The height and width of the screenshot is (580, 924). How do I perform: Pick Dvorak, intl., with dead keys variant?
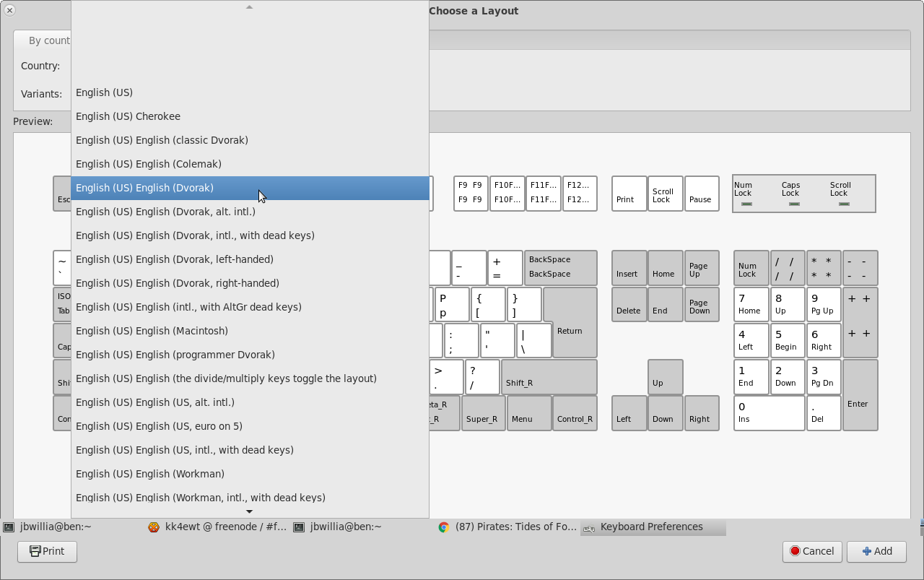[250, 235]
